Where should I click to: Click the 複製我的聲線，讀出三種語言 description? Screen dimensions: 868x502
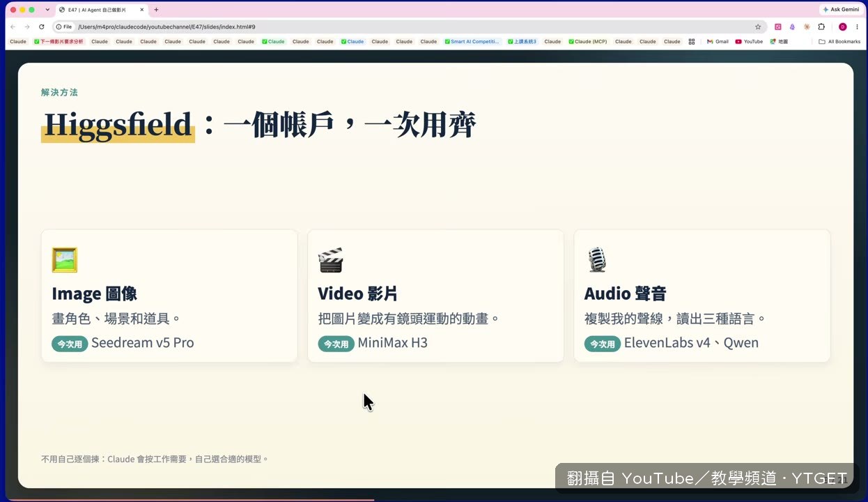point(675,319)
